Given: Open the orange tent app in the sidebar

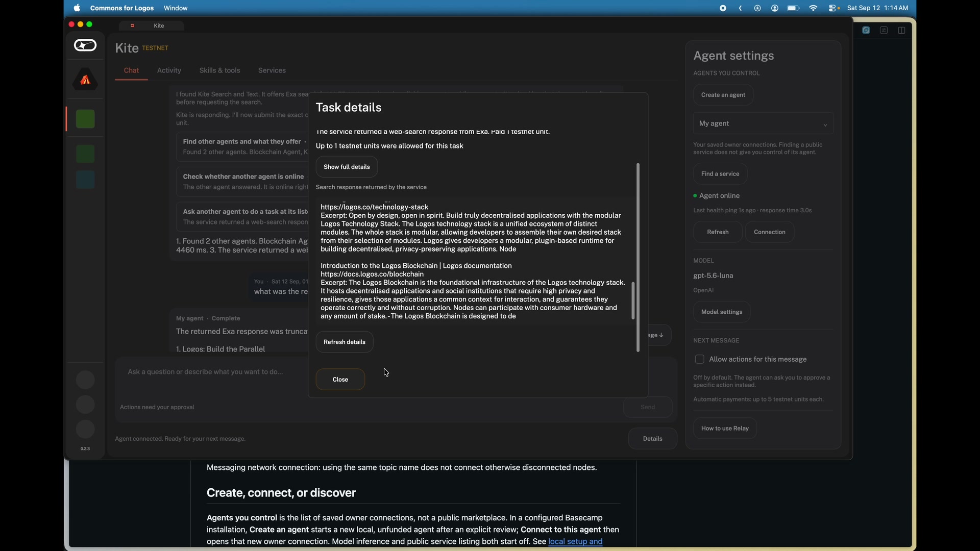Looking at the screenshot, I should [x=85, y=80].
